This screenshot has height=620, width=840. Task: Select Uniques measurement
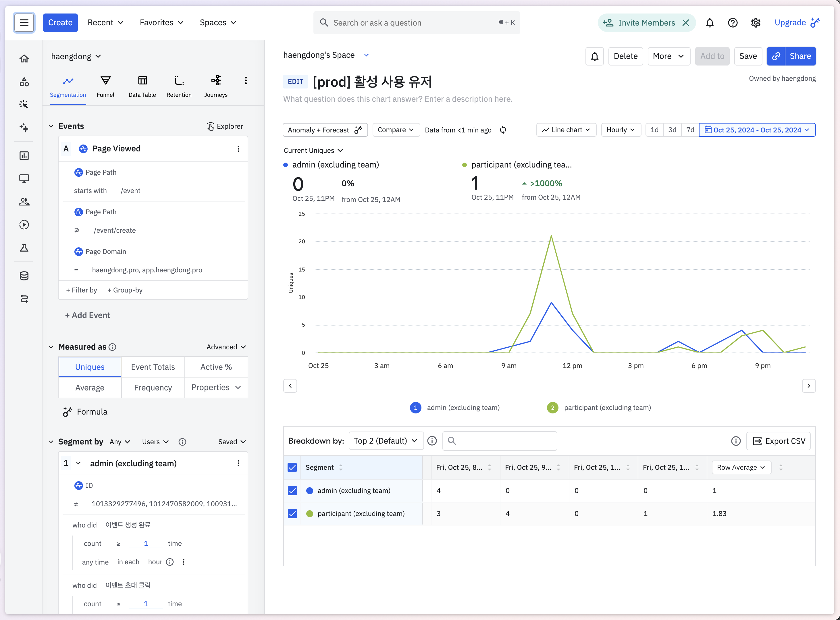tap(90, 367)
